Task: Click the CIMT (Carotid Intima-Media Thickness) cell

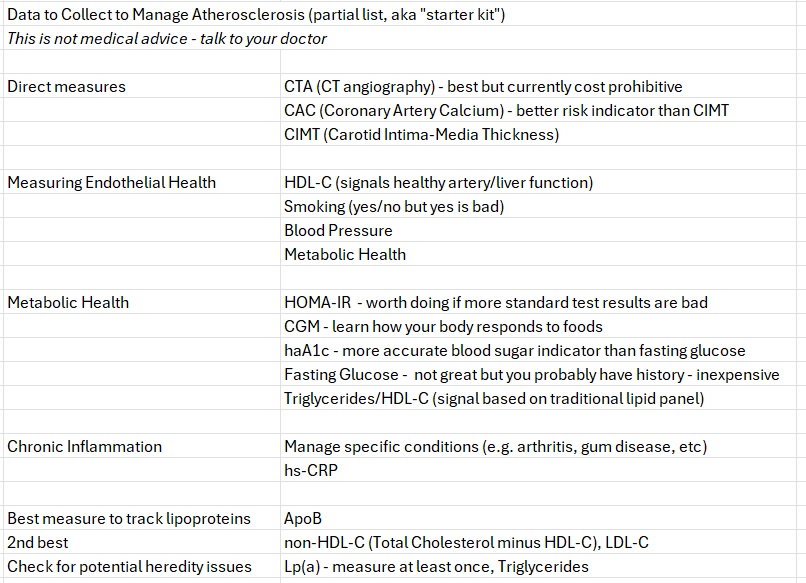Action: point(421,134)
